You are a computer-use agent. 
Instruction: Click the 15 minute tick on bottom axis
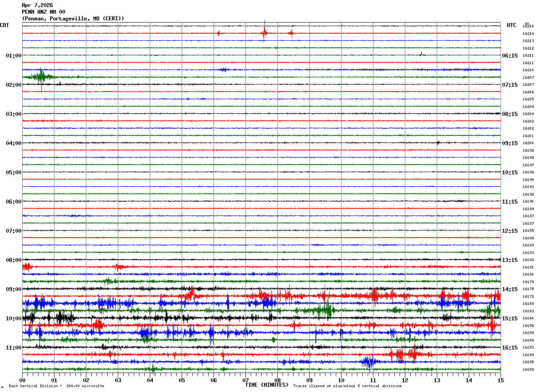point(501,380)
